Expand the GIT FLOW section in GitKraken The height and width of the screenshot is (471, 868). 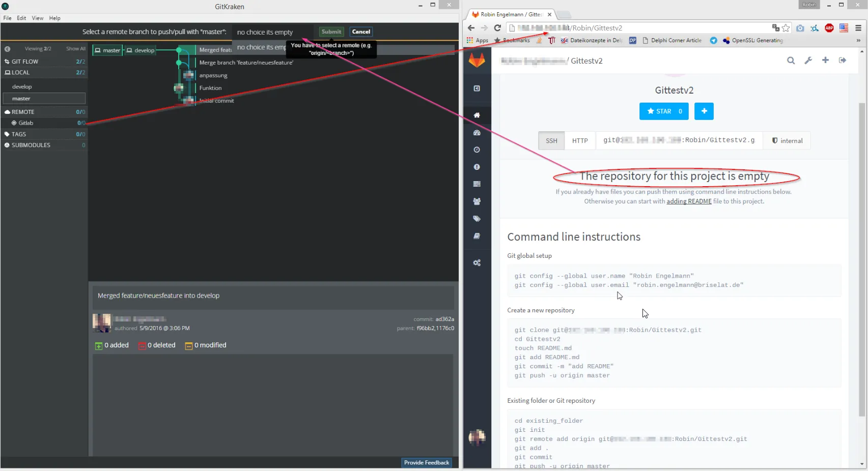[44, 62]
